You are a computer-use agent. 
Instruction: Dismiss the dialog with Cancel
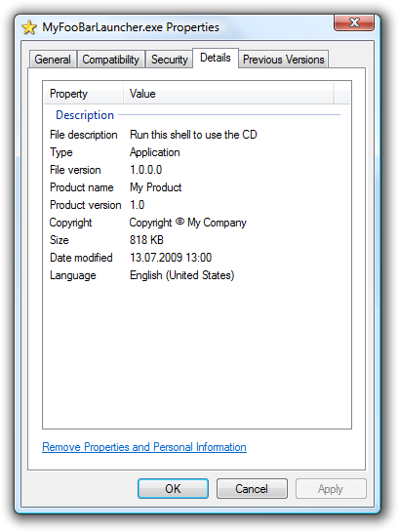pos(252,489)
